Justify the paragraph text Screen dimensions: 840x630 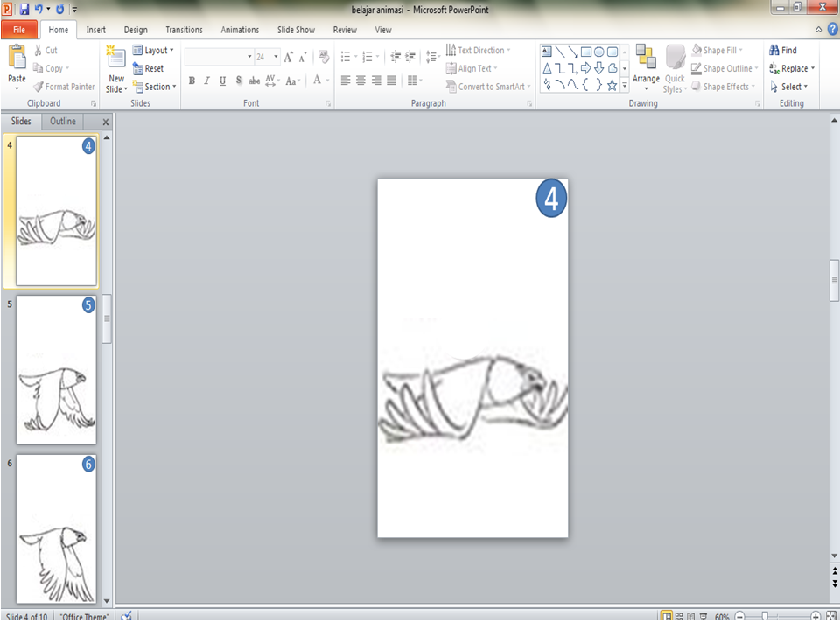(392, 80)
